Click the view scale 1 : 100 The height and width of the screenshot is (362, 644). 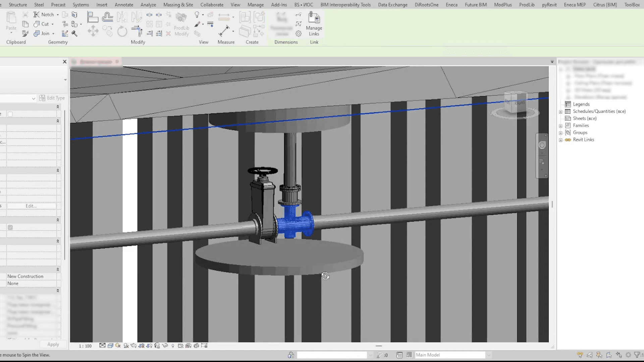click(85, 346)
